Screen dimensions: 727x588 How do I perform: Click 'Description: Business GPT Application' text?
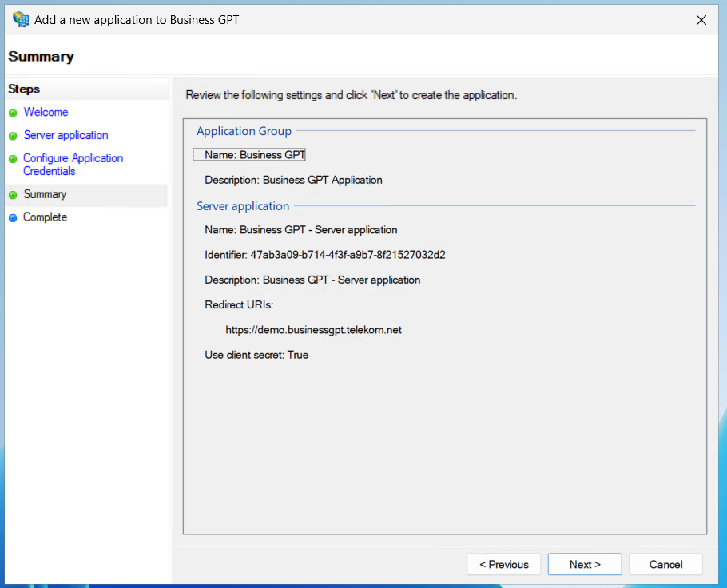(x=293, y=180)
